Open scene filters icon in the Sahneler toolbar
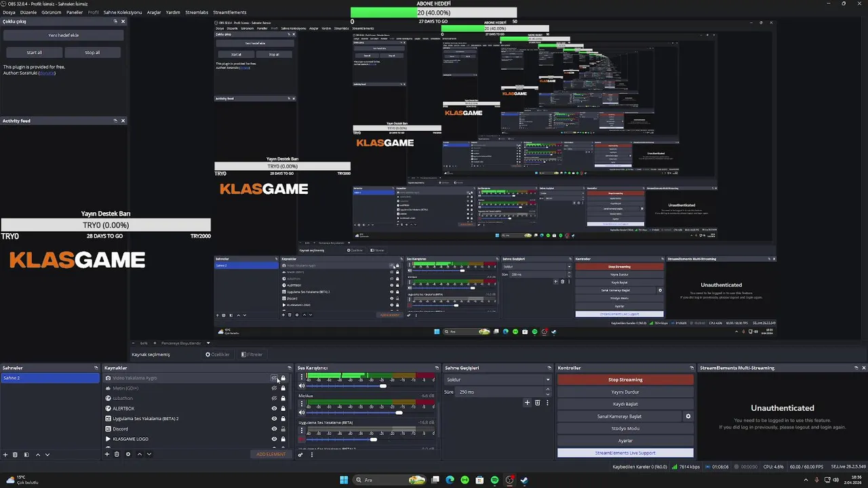 26,454
